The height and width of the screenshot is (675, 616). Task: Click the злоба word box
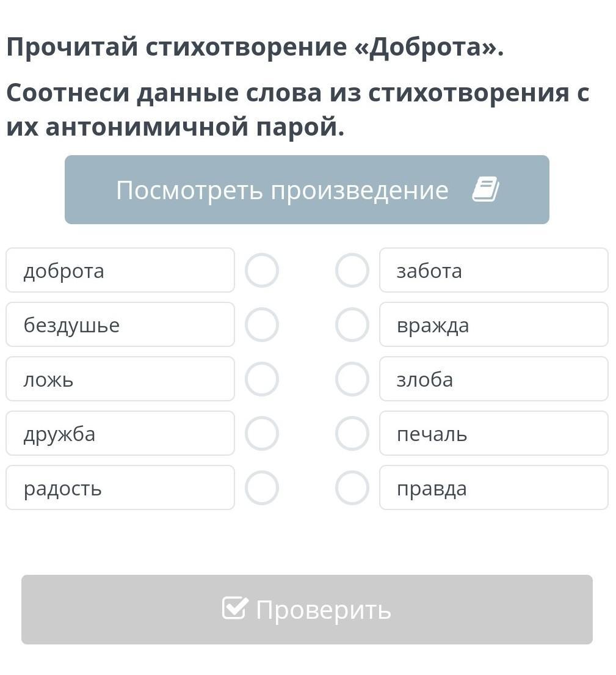(494, 379)
